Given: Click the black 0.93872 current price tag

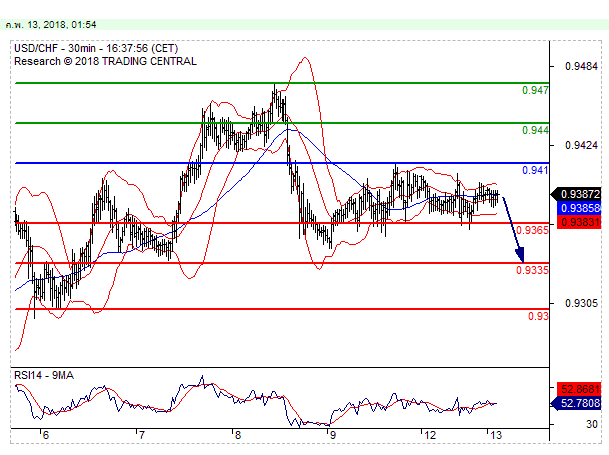Looking at the screenshot, I should click(576, 194).
